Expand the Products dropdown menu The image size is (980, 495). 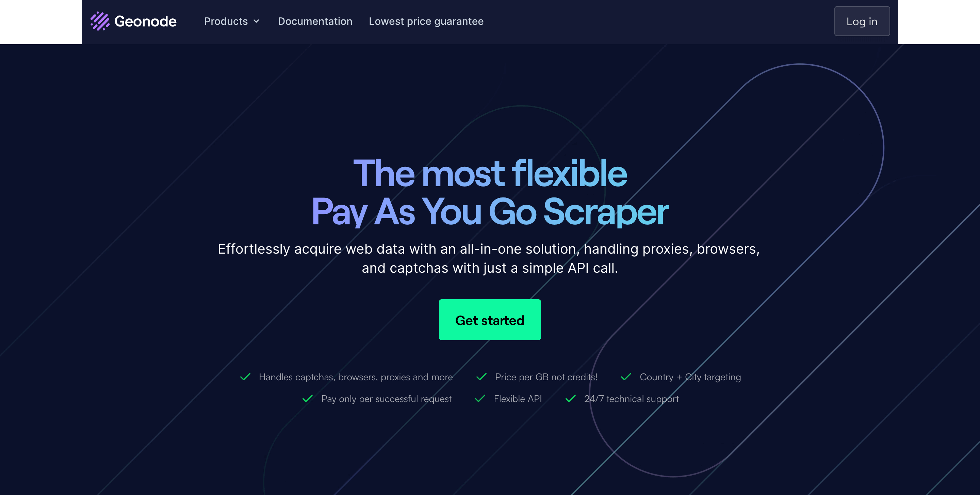coord(232,21)
